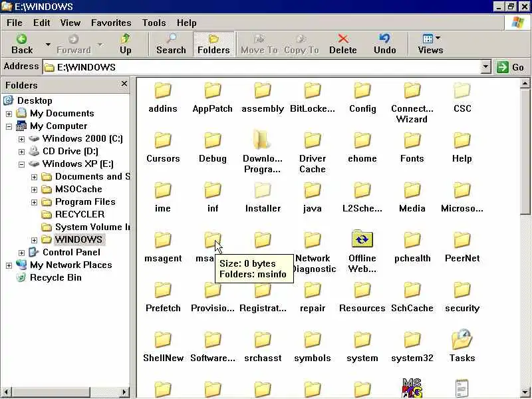Expand Control Panel node
532x399 pixels.
21,253
